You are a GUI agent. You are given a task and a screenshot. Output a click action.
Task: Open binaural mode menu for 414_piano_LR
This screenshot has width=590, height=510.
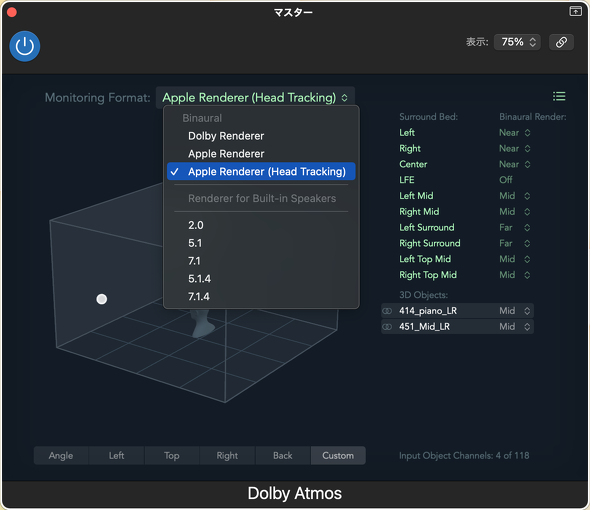click(515, 311)
